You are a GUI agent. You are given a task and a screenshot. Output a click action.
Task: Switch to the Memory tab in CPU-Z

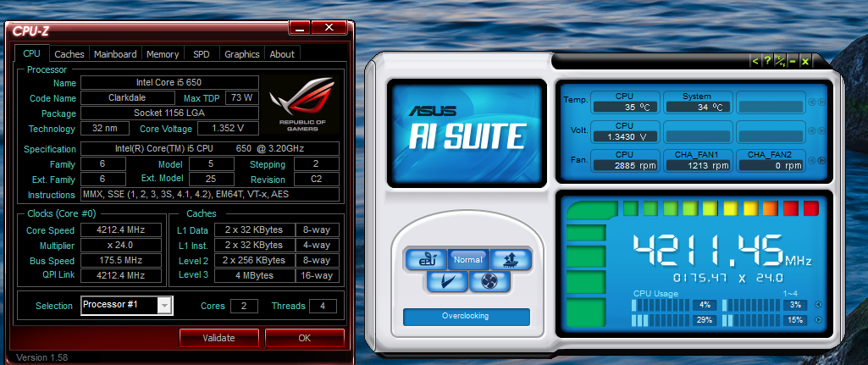pos(163,53)
